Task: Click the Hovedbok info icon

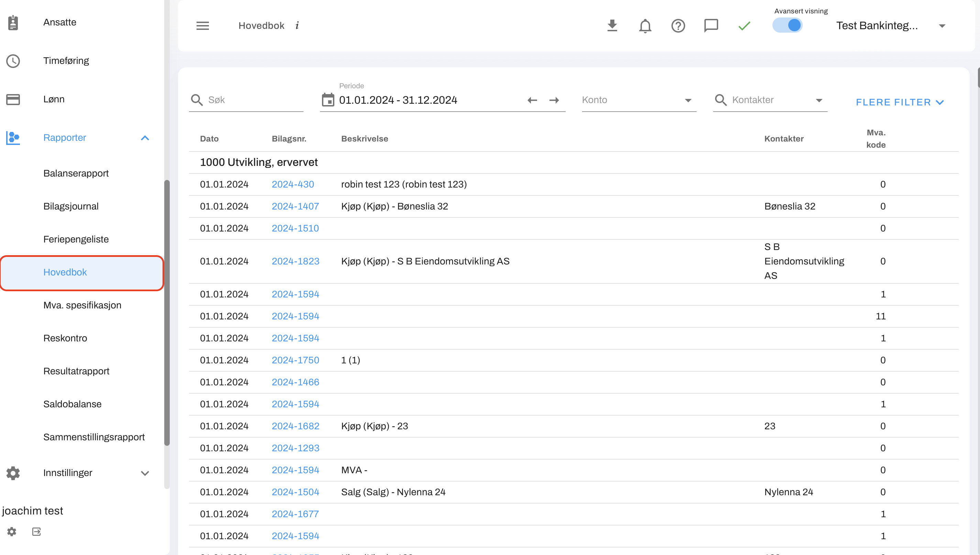Action: tap(297, 25)
